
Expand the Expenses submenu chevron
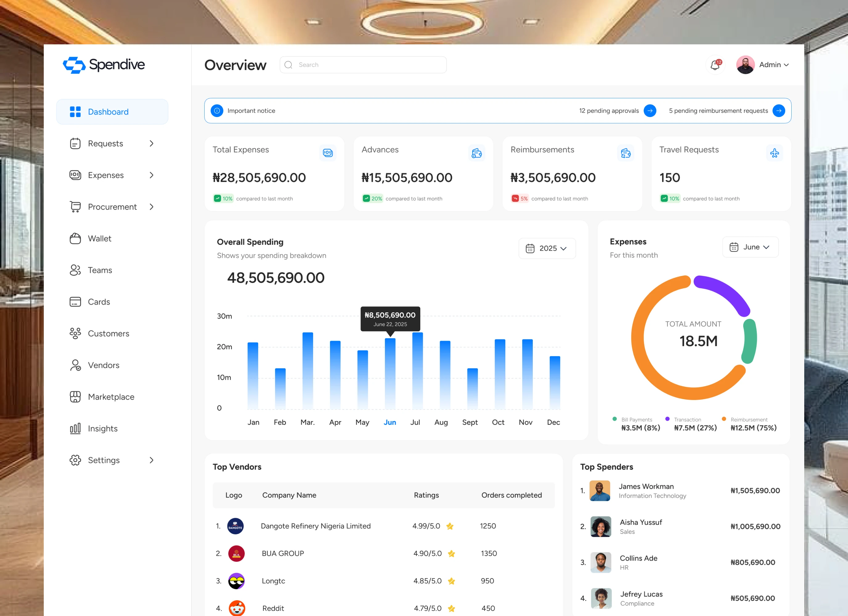(151, 175)
